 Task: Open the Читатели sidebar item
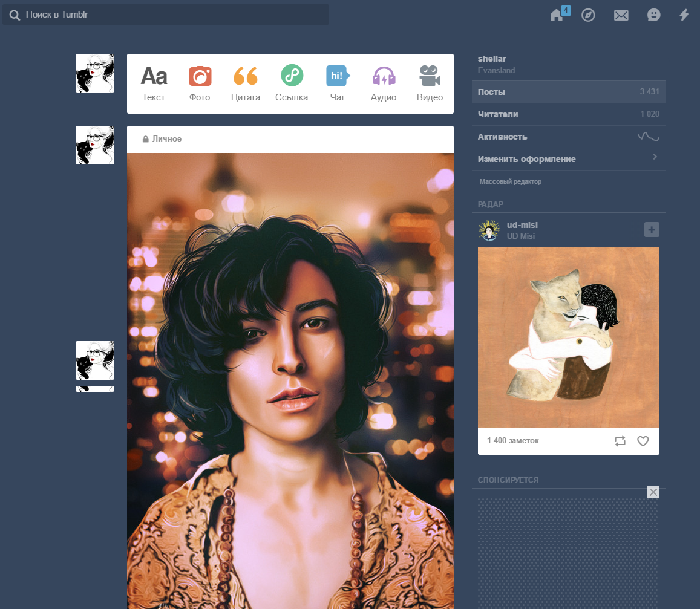coord(568,114)
